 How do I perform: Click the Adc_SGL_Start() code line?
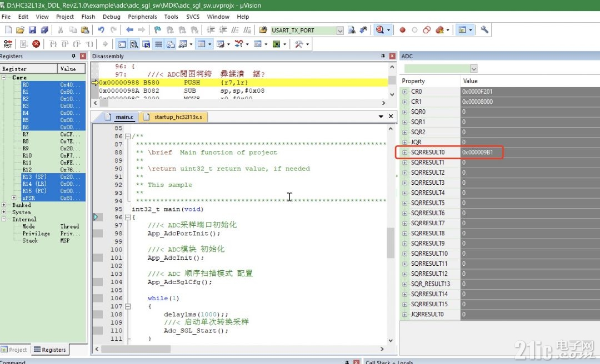(196, 331)
